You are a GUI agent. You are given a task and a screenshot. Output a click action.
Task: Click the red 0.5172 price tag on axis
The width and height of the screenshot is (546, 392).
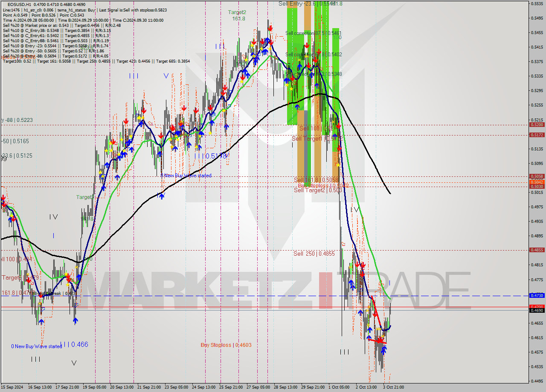pyautogui.click(x=537, y=135)
